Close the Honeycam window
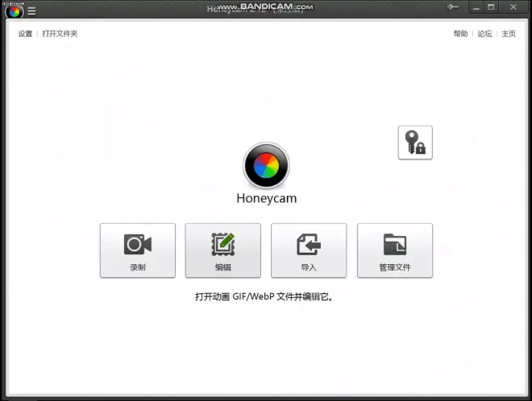 tap(513, 7)
